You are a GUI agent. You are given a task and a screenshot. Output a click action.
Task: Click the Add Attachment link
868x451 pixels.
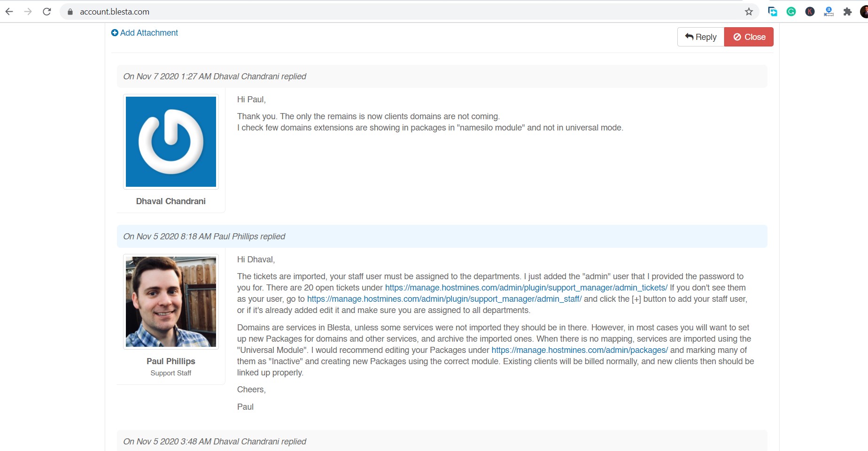145,33
